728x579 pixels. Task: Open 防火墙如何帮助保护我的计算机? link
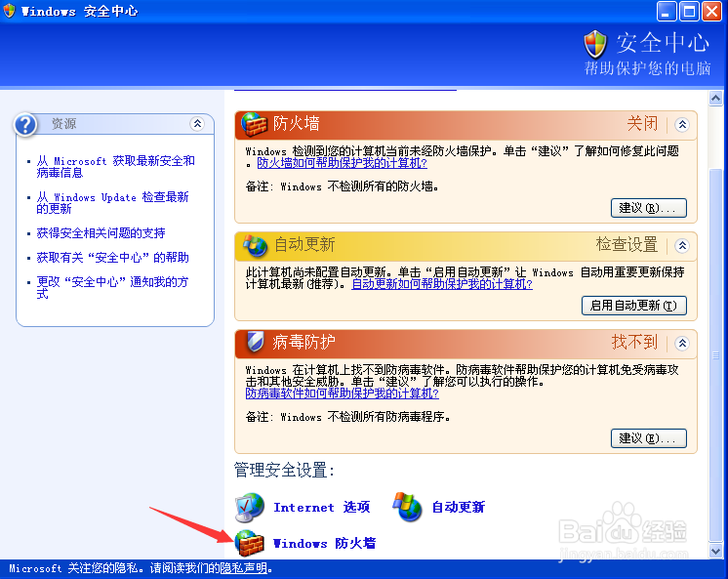pos(342,163)
